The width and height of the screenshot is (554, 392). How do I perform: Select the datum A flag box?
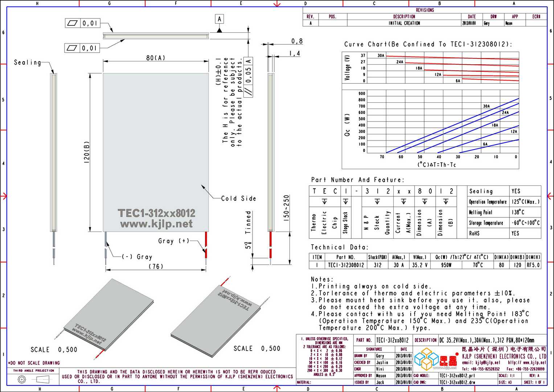coord(219,19)
